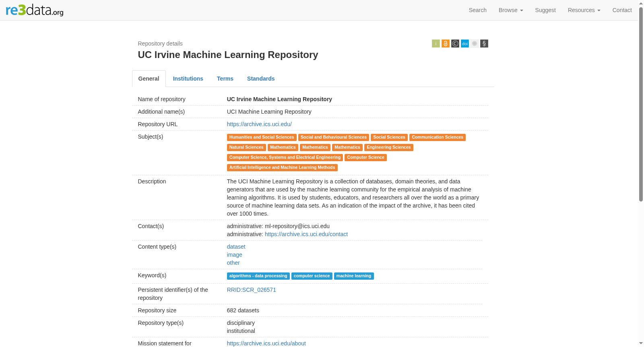Image resolution: width=644 pixels, height=347 pixels.
Task: Click the 'Subject(s)' row label
Action: pos(151,137)
